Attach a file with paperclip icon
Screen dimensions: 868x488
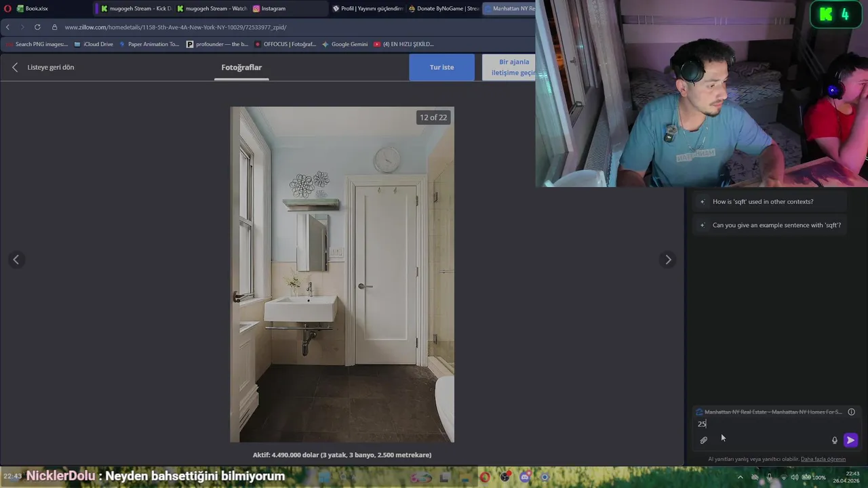pyautogui.click(x=704, y=441)
